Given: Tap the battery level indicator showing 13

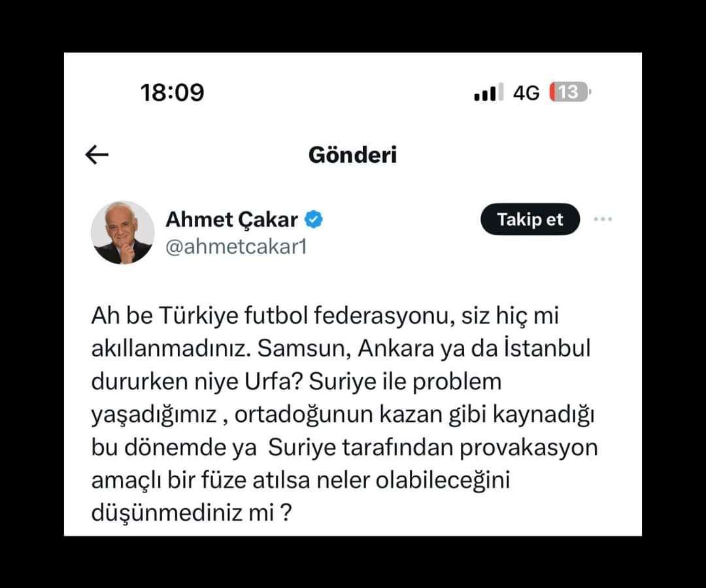Looking at the screenshot, I should coord(569,92).
